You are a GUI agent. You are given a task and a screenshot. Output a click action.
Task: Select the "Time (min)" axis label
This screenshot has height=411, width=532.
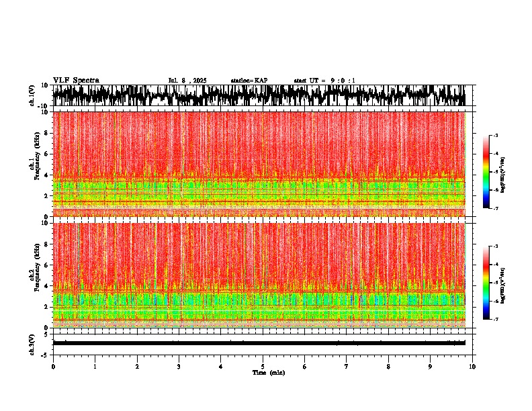tap(269, 373)
